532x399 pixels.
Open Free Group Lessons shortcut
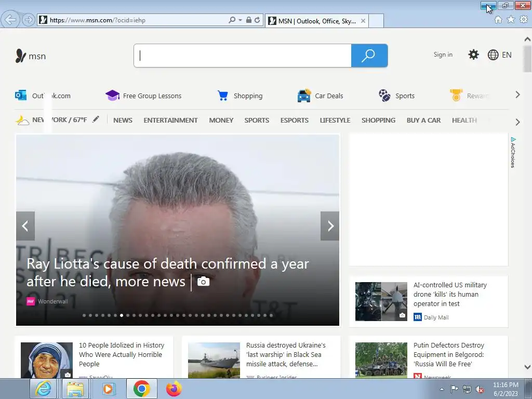[x=143, y=96]
